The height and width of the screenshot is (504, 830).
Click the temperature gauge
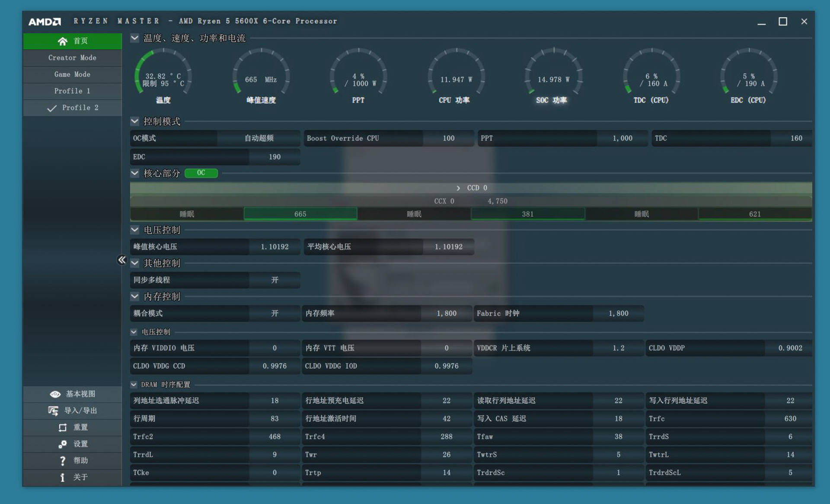click(x=163, y=72)
